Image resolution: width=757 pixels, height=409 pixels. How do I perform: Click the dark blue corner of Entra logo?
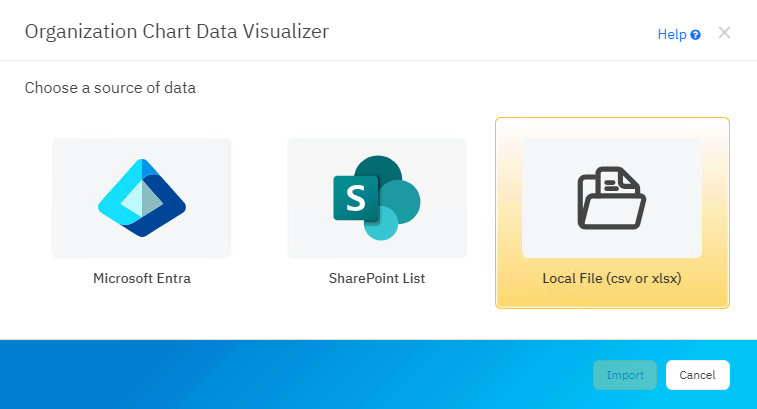[x=163, y=218]
